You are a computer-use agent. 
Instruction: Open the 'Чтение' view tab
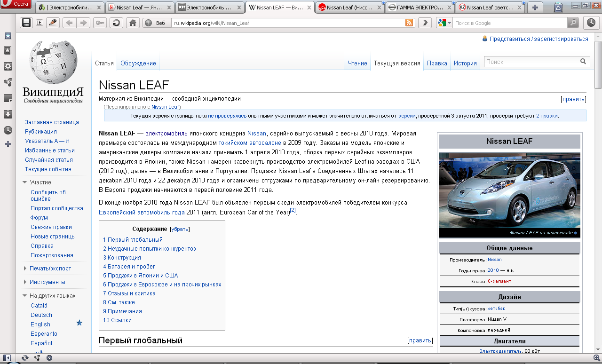[357, 63]
